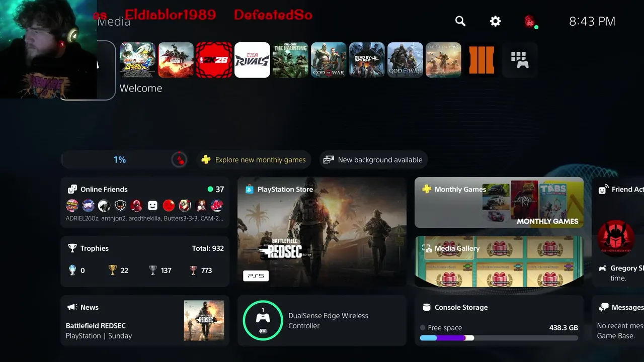Select the background image icon on New background

(329, 160)
